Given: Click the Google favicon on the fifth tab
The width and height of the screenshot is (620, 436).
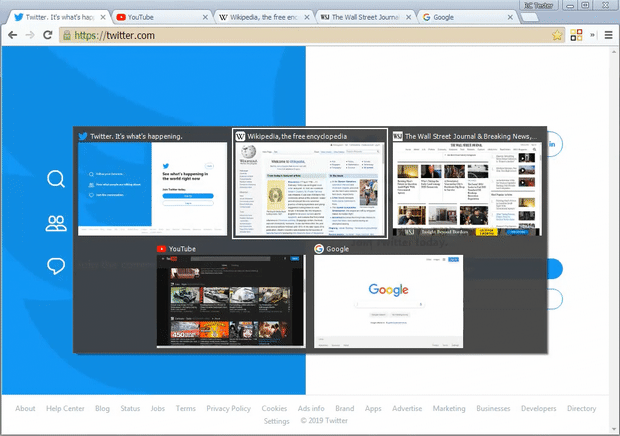Looking at the screenshot, I should pos(426,17).
